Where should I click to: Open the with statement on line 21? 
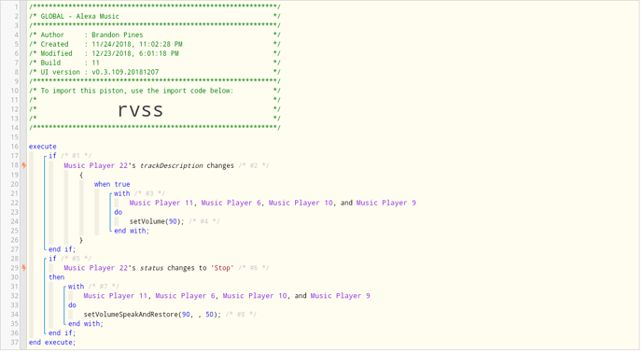(121, 193)
